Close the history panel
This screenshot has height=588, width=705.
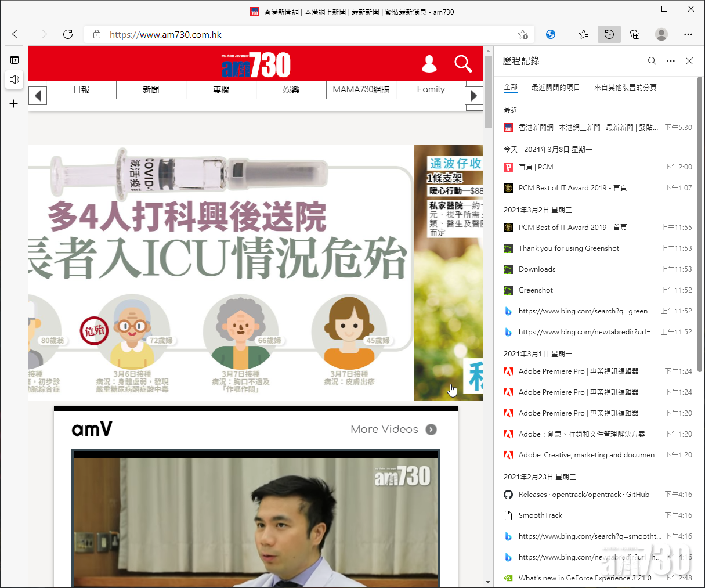point(689,61)
